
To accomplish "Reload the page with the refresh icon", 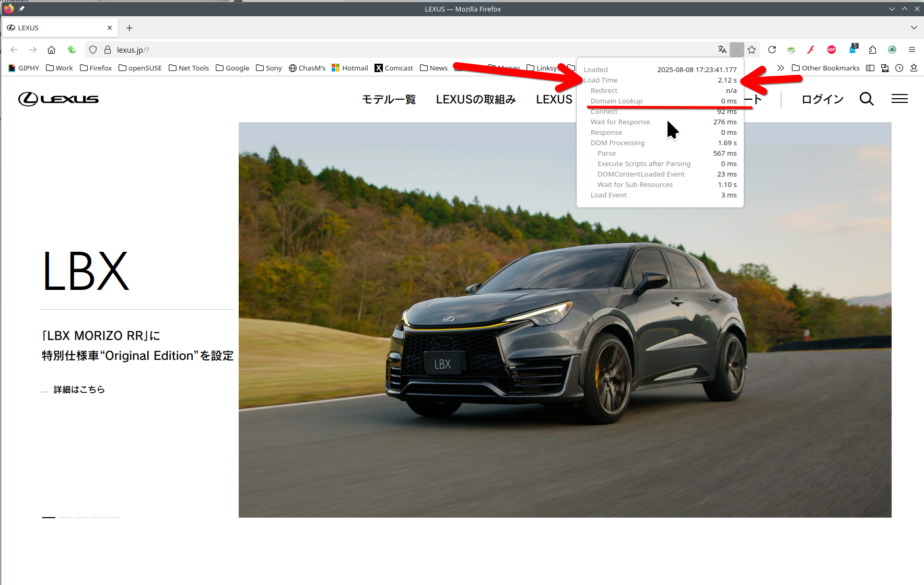I will 771,50.
